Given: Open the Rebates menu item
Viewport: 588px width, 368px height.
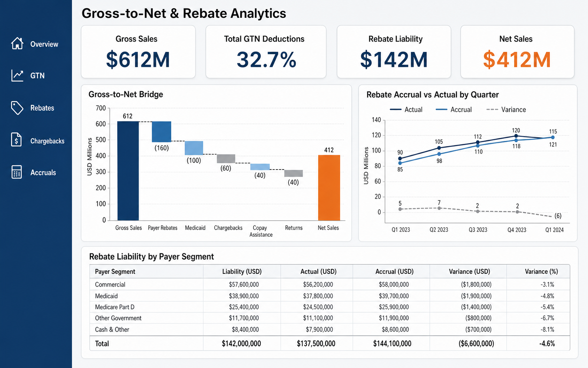Looking at the screenshot, I should pos(42,108).
